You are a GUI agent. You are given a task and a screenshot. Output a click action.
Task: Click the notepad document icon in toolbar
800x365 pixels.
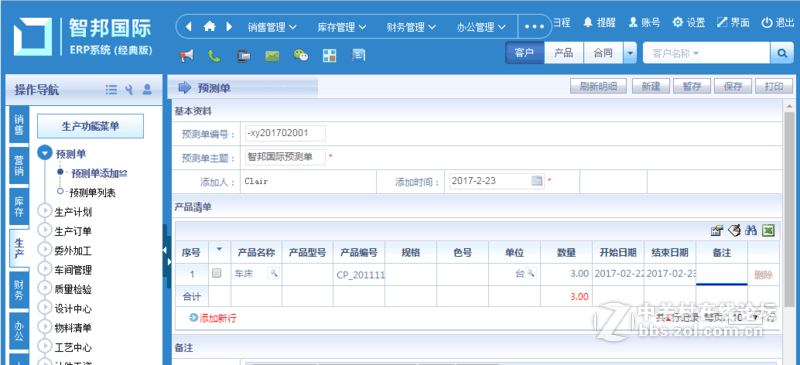[x=359, y=55]
